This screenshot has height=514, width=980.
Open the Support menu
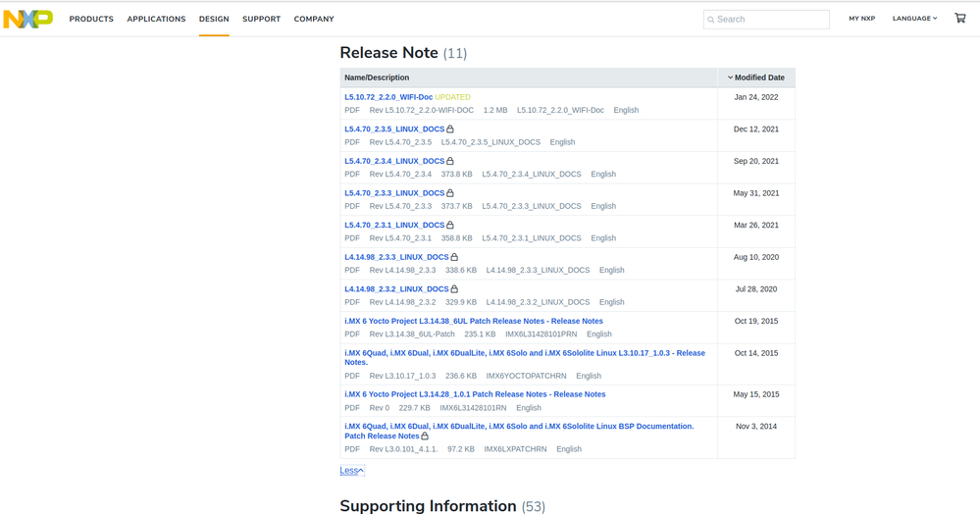261,19
